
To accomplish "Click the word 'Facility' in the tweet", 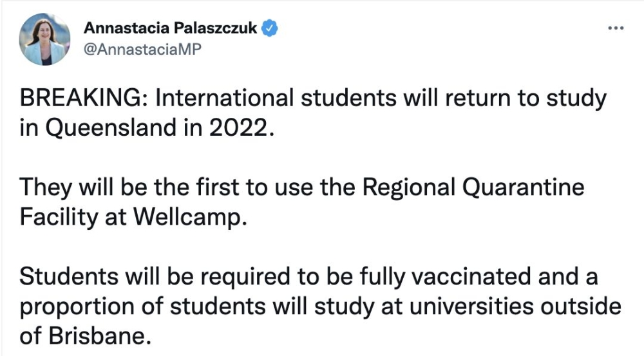I will (59, 217).
